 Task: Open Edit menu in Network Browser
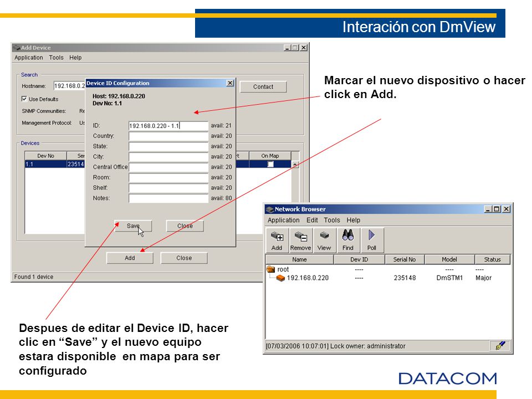point(312,220)
